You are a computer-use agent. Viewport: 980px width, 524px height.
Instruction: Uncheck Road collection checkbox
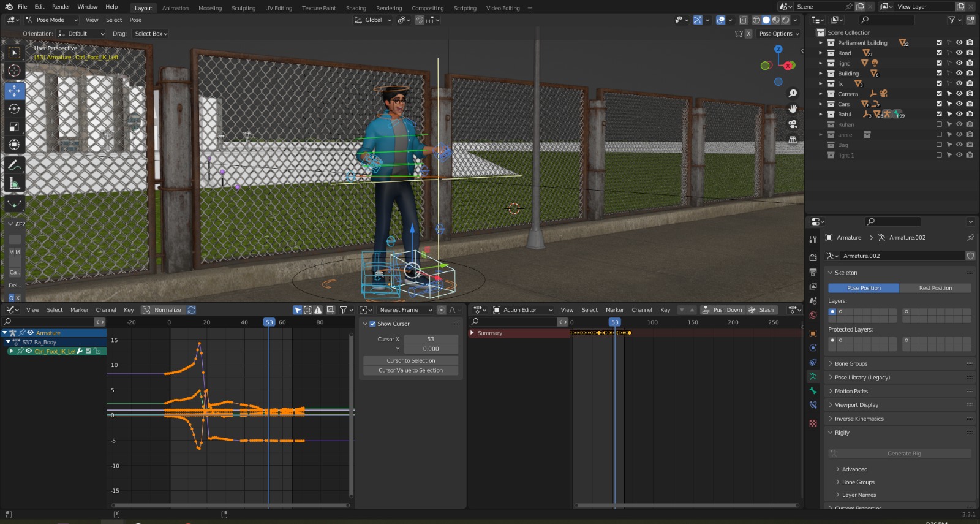(939, 53)
